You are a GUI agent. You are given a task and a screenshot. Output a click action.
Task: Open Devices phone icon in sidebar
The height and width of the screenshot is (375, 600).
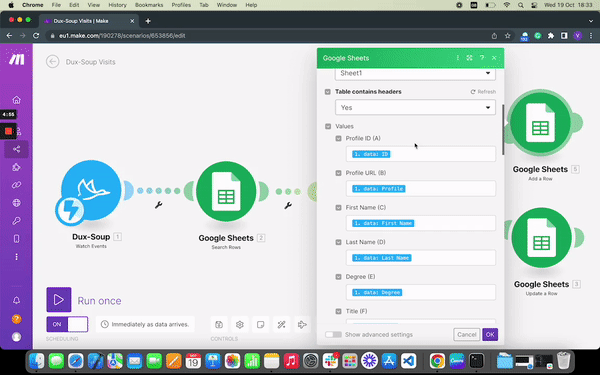point(16,239)
